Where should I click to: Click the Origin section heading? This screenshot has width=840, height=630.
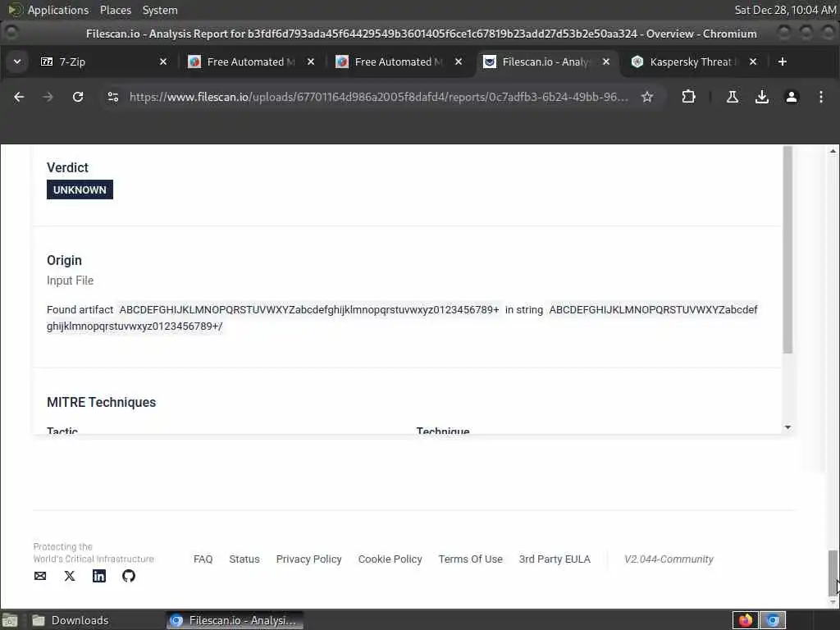click(64, 260)
